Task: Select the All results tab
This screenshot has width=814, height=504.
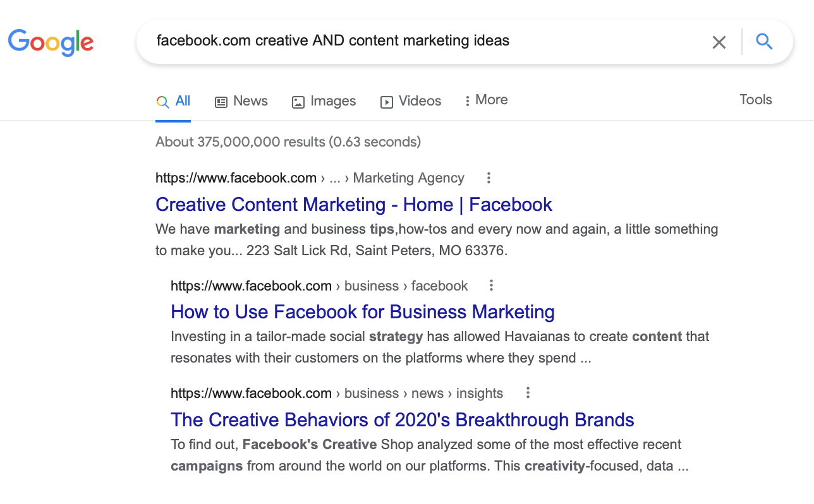Action: click(182, 100)
